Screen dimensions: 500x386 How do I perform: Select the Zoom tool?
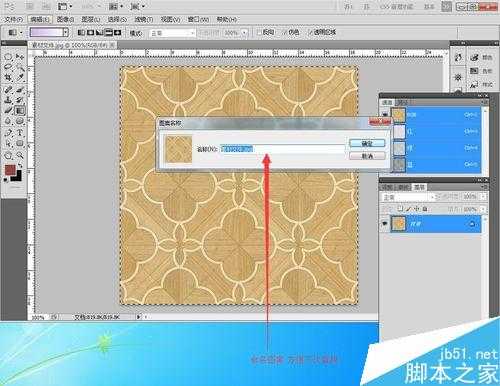point(20,155)
